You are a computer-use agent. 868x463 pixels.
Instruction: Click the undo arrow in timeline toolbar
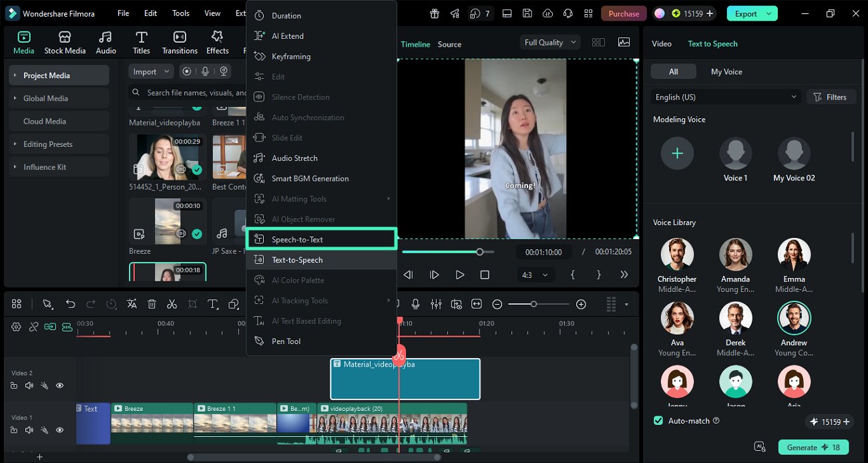70,304
